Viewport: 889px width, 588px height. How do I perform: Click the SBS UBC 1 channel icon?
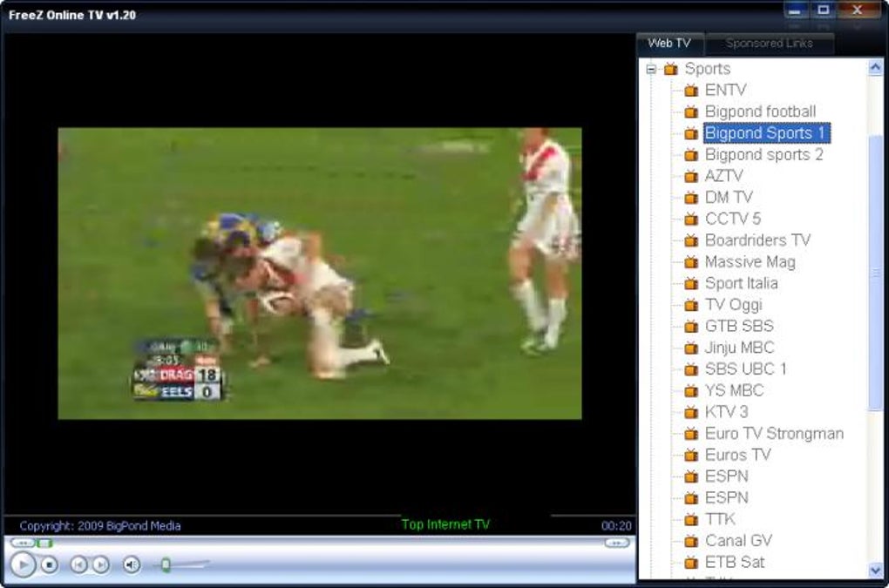(x=691, y=369)
